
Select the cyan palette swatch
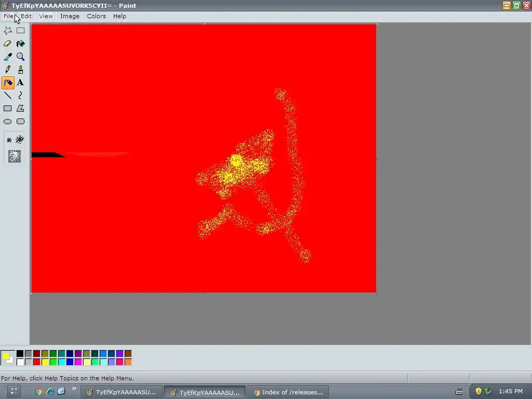(x=61, y=362)
